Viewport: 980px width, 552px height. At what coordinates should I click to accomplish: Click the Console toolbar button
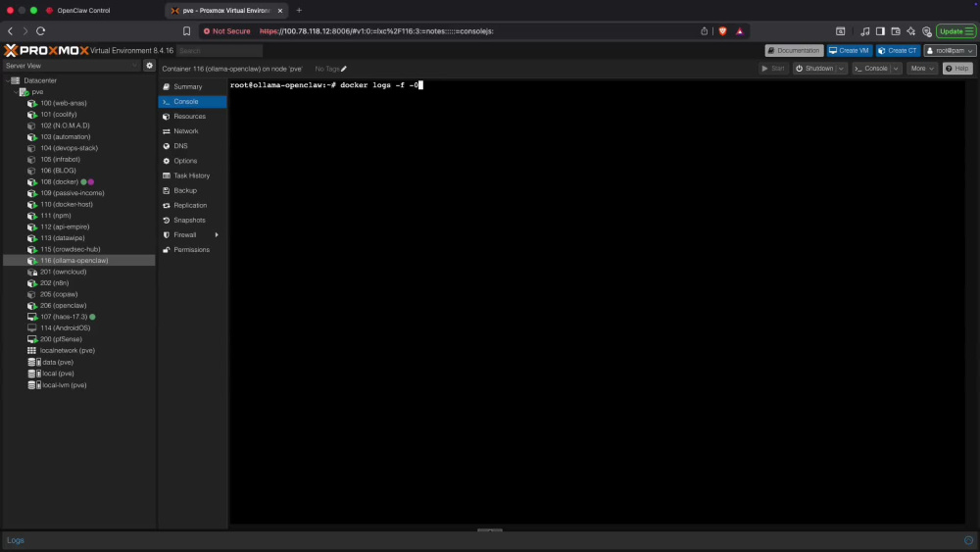(x=871, y=68)
